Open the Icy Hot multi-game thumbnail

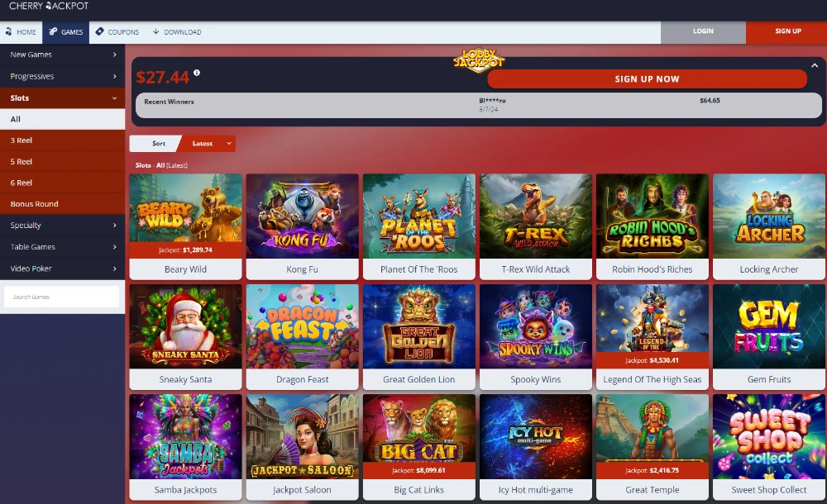(x=536, y=436)
